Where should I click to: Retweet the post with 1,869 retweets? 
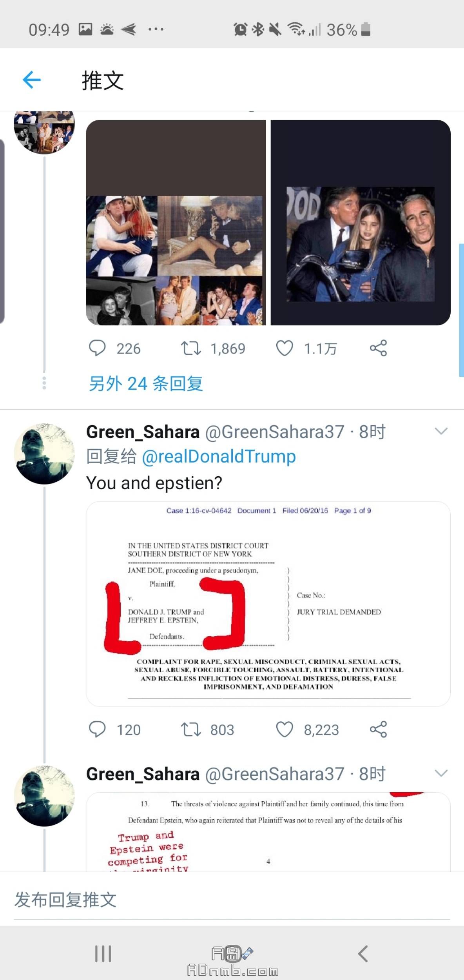click(x=191, y=348)
